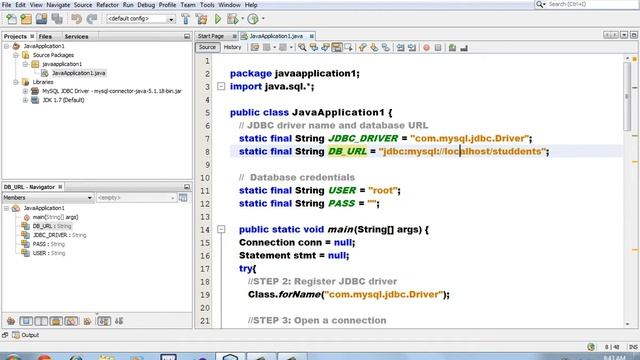Collapse the import fold on line 3
The image size is (640, 360).
[x=221, y=87]
